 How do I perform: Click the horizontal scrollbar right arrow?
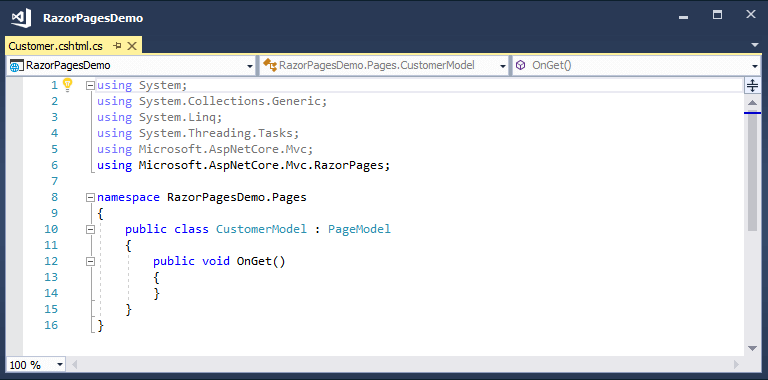pos(736,365)
